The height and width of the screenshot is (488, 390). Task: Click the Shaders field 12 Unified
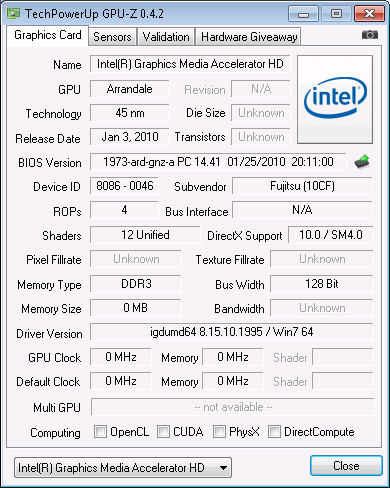(x=145, y=235)
